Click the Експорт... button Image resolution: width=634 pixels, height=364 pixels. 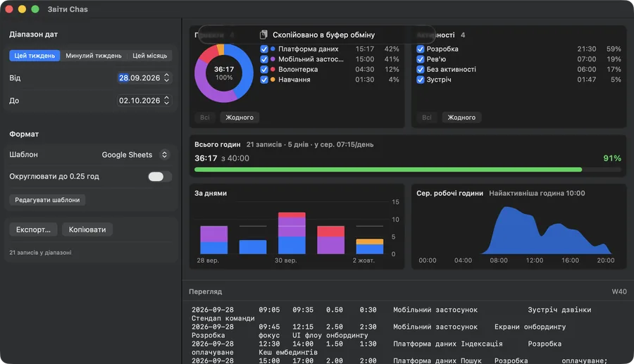click(x=33, y=230)
